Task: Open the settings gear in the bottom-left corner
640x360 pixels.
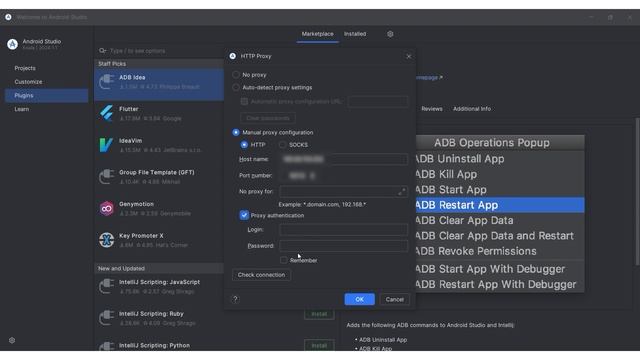Action: (x=12, y=340)
